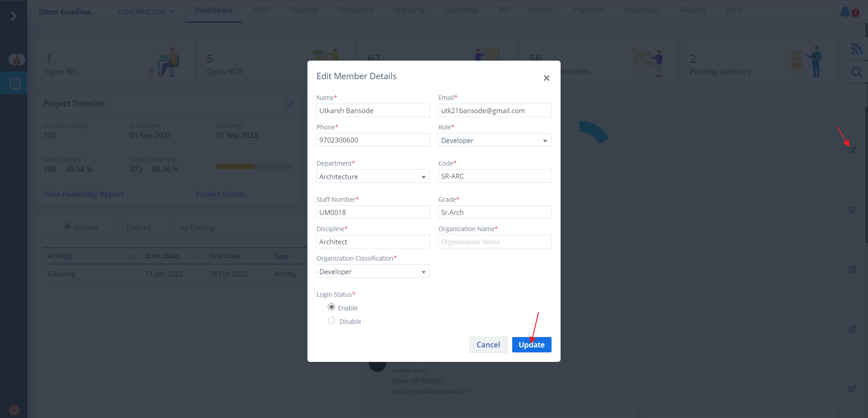Expand the left sidebar chevron

tap(13, 16)
